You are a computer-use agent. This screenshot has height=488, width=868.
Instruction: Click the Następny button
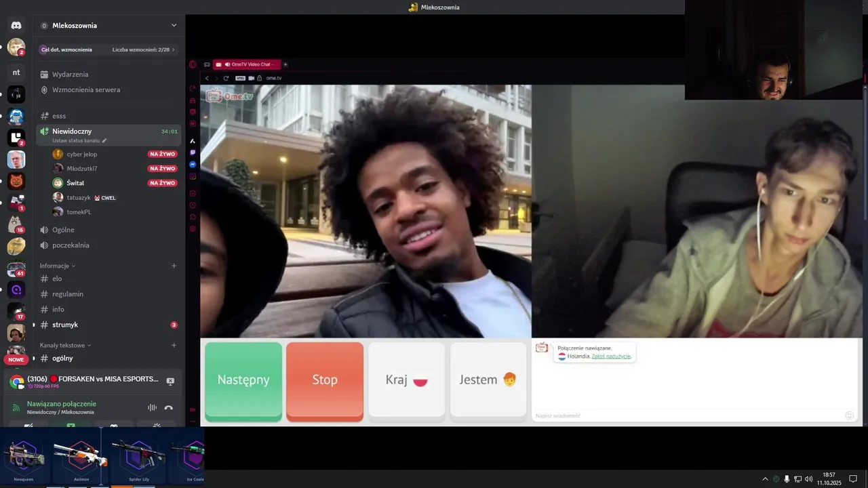(243, 381)
